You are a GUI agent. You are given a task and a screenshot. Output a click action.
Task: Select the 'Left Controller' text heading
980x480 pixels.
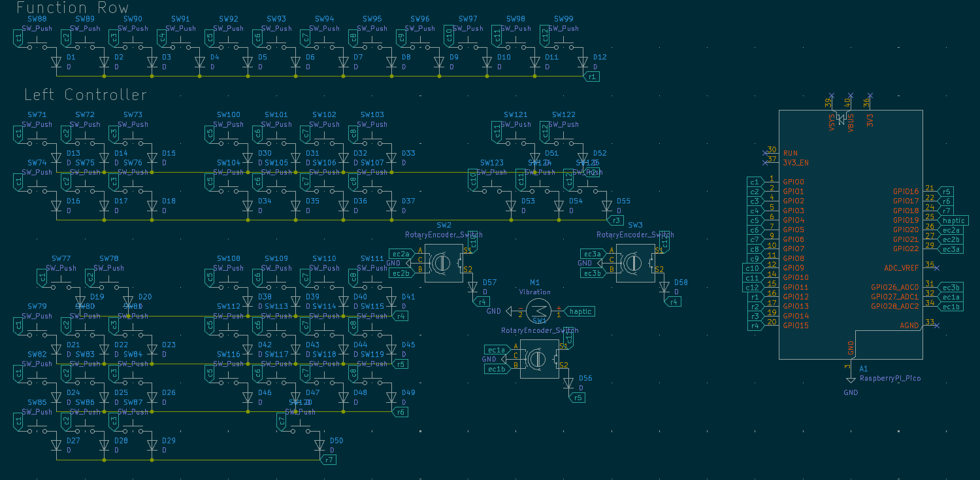click(86, 95)
